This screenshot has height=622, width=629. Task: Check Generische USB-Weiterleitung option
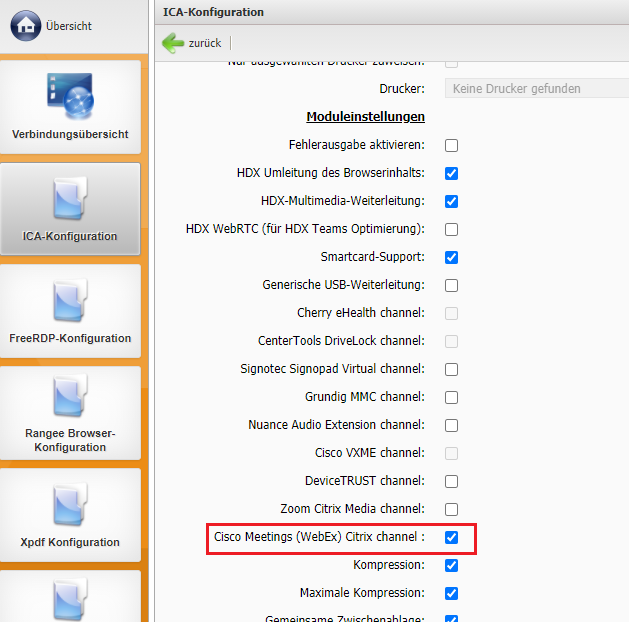coord(451,285)
